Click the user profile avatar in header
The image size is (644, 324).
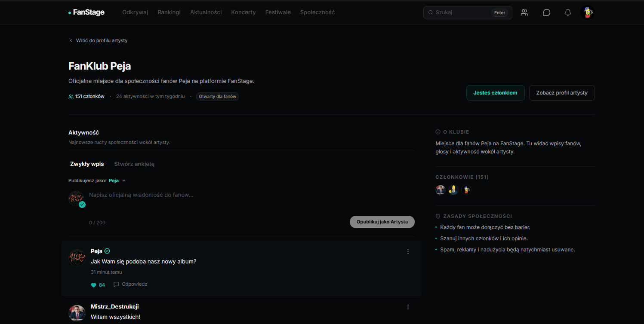588,12
